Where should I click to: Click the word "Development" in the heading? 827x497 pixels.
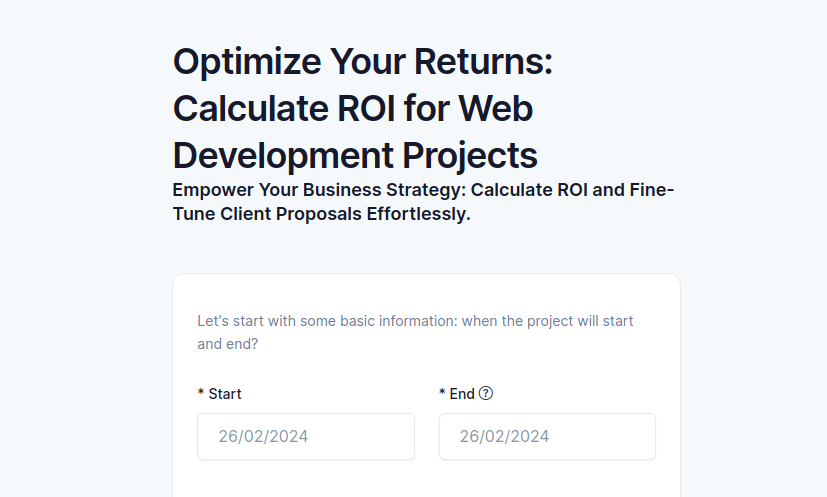pos(283,156)
